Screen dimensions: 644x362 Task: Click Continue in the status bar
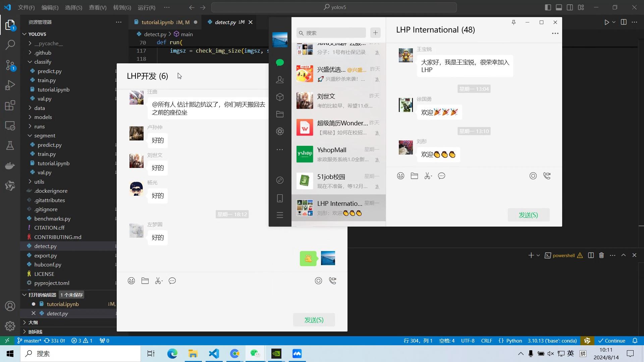[612, 341]
